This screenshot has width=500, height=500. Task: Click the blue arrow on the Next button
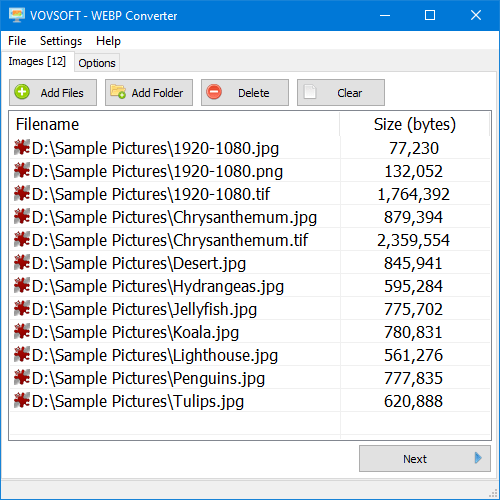478,458
